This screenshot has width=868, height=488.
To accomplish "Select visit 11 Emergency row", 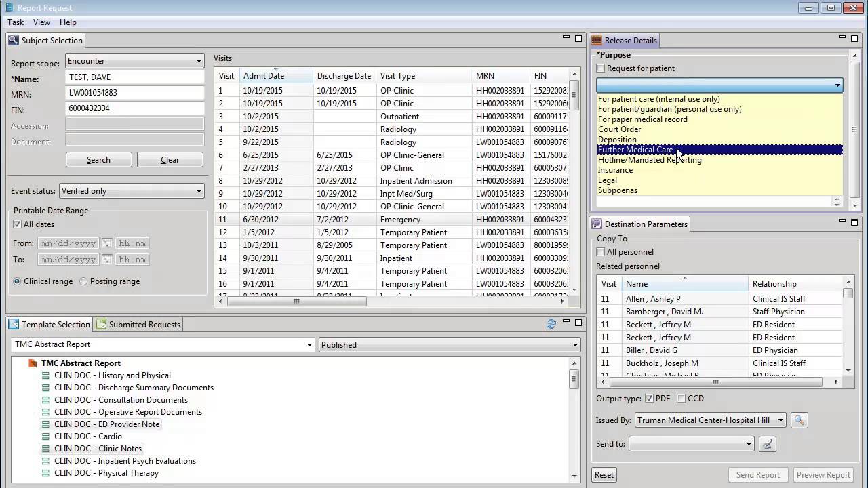I will point(392,220).
